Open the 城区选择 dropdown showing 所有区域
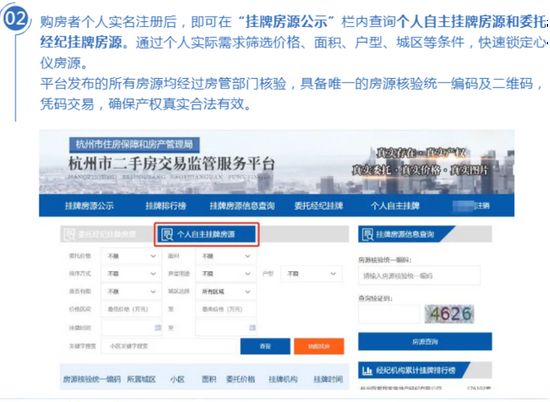 click(226, 292)
